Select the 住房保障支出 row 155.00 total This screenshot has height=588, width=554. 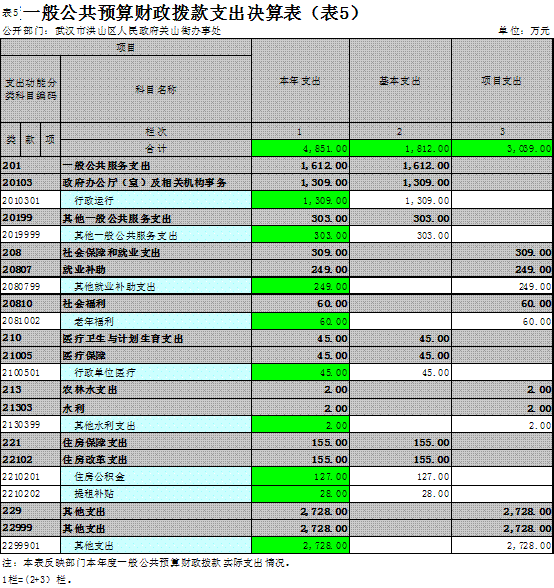coord(300,442)
